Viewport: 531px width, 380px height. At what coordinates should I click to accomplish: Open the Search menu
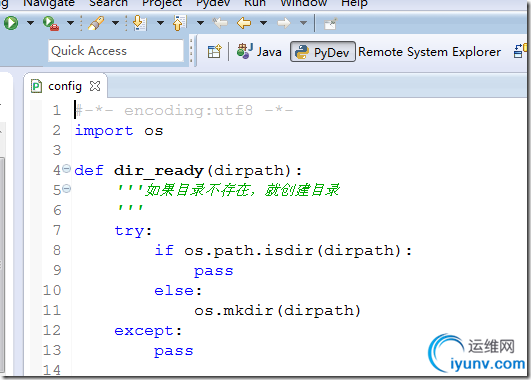point(108,3)
